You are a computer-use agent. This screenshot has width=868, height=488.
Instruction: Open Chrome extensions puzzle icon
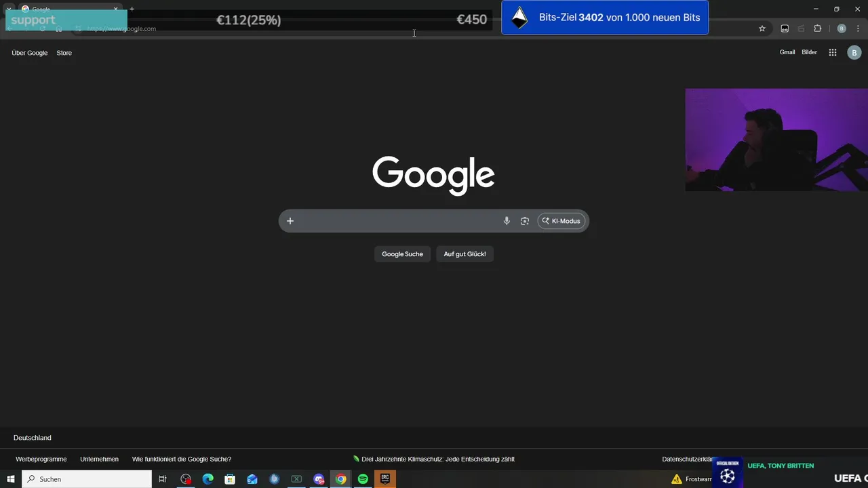817,28
